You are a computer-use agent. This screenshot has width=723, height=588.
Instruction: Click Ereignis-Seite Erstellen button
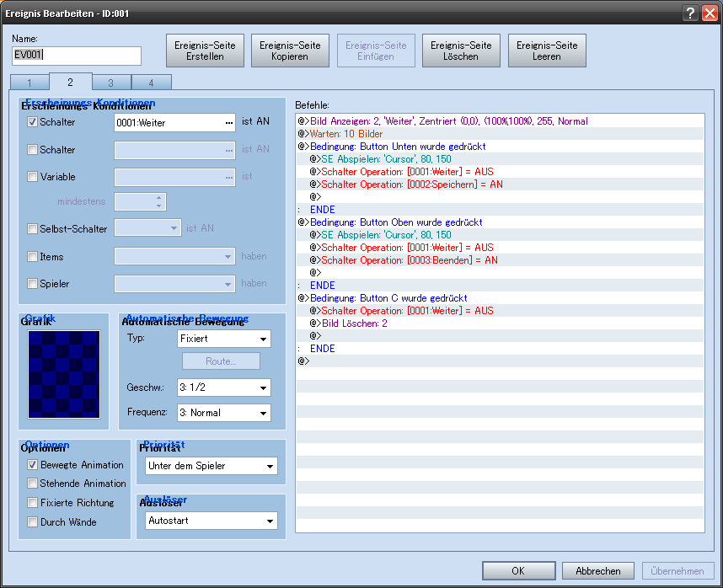(x=205, y=51)
